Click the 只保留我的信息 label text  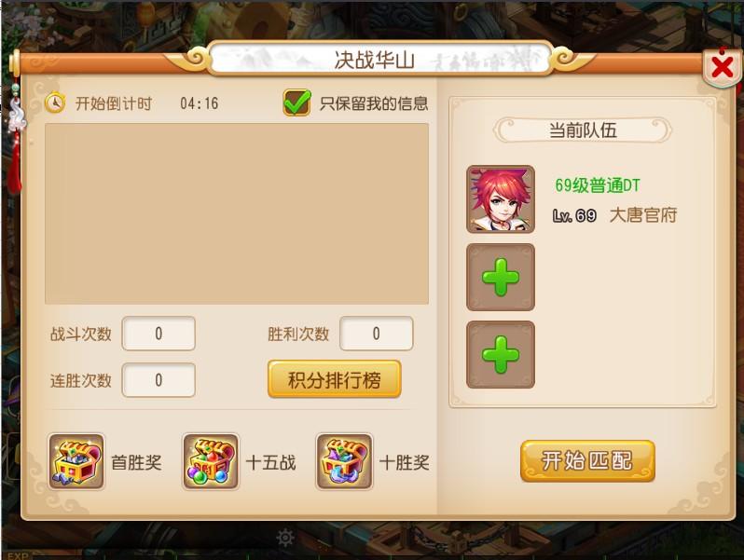(x=374, y=103)
